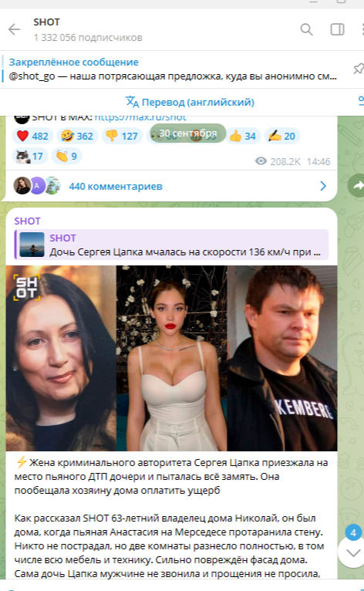Toggle the heart reaction with 482

[x=33, y=136]
